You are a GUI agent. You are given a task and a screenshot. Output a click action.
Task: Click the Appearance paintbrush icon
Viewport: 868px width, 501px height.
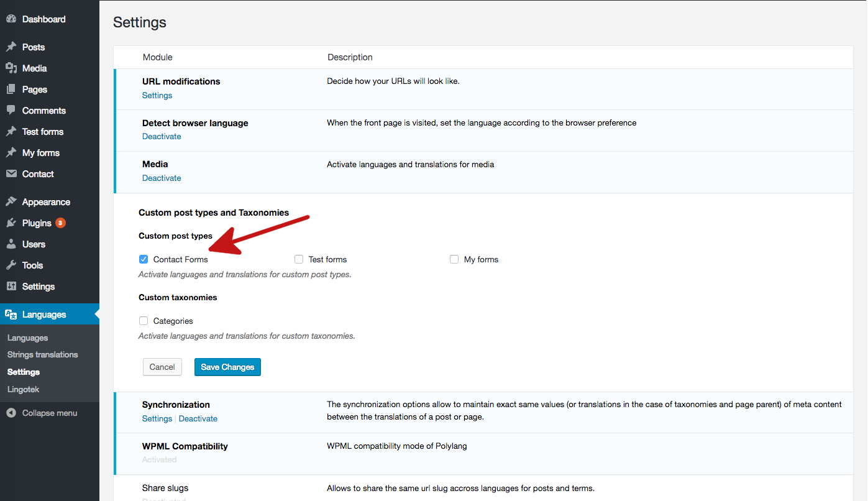tap(11, 202)
